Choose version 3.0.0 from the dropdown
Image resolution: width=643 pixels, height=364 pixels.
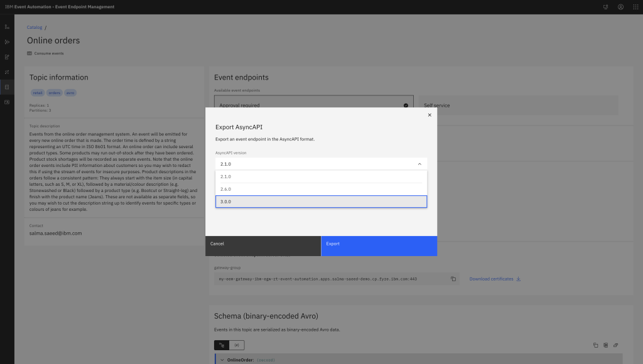click(x=321, y=201)
